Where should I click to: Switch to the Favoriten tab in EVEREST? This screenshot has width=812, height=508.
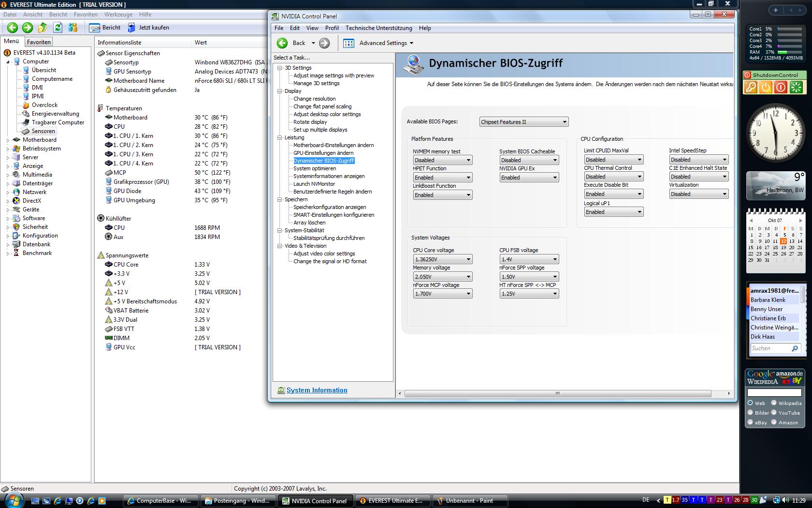point(39,42)
